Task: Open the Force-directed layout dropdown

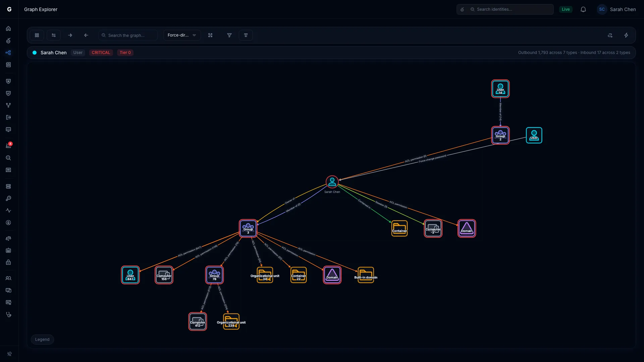Action: coord(182,35)
